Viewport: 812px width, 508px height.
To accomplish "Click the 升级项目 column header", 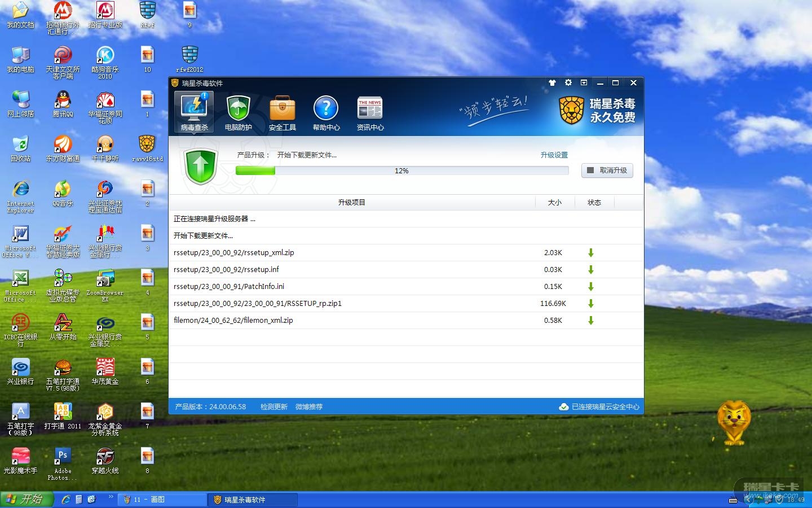I will coord(351,202).
